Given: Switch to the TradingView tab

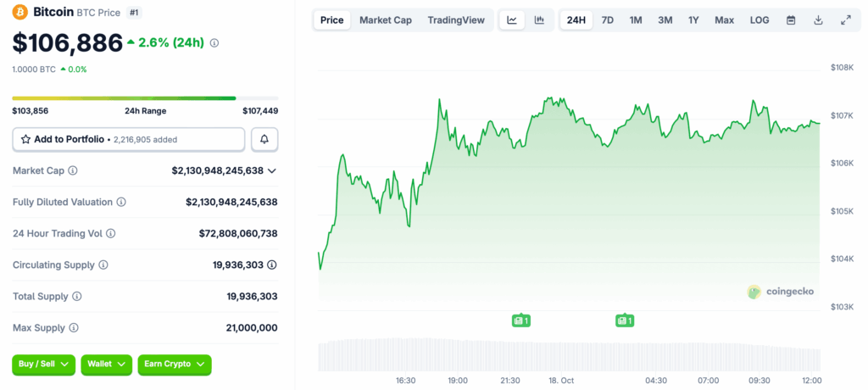Looking at the screenshot, I should pyautogui.click(x=456, y=20).
